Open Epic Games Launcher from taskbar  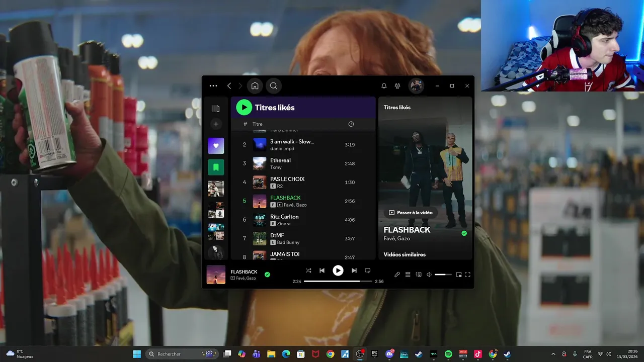[375, 354]
